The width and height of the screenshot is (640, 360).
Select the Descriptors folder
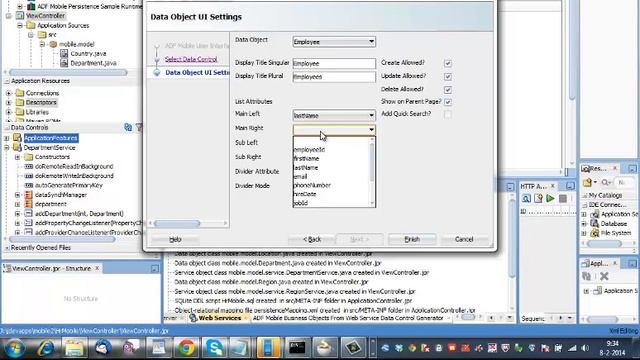tap(41, 102)
